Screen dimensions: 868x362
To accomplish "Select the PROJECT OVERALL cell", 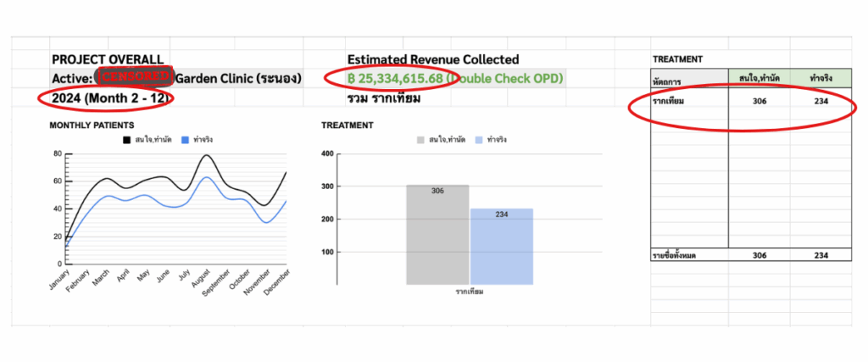I will [x=108, y=59].
